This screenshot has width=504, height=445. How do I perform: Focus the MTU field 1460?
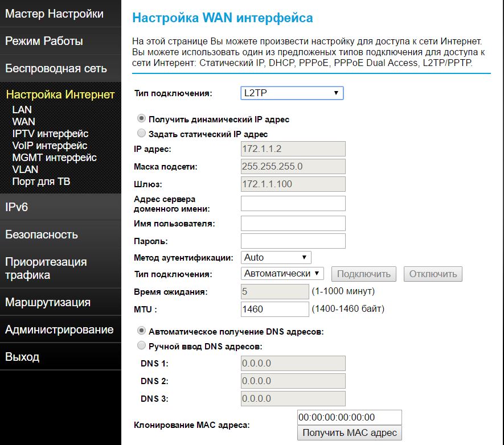pos(275,309)
